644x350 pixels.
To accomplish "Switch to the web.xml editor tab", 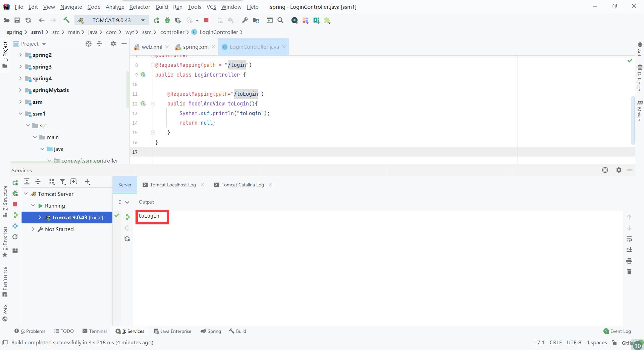I will pyautogui.click(x=148, y=47).
